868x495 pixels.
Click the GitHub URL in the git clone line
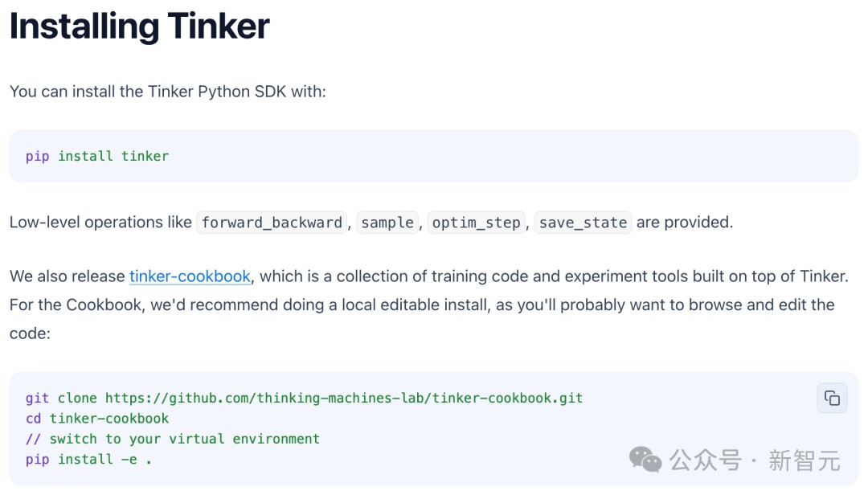[344, 398]
